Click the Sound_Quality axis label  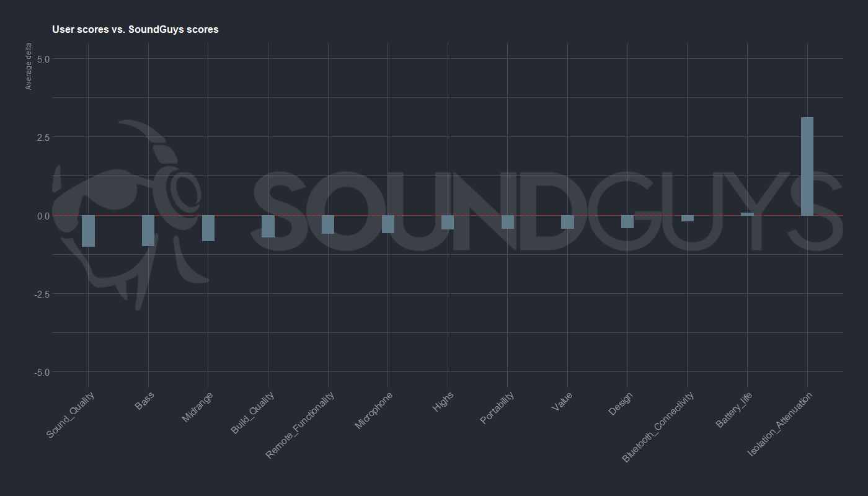coord(71,415)
